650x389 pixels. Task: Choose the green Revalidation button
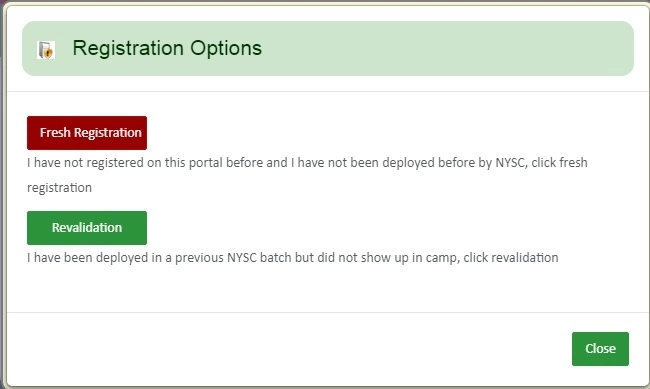pyautogui.click(x=87, y=228)
